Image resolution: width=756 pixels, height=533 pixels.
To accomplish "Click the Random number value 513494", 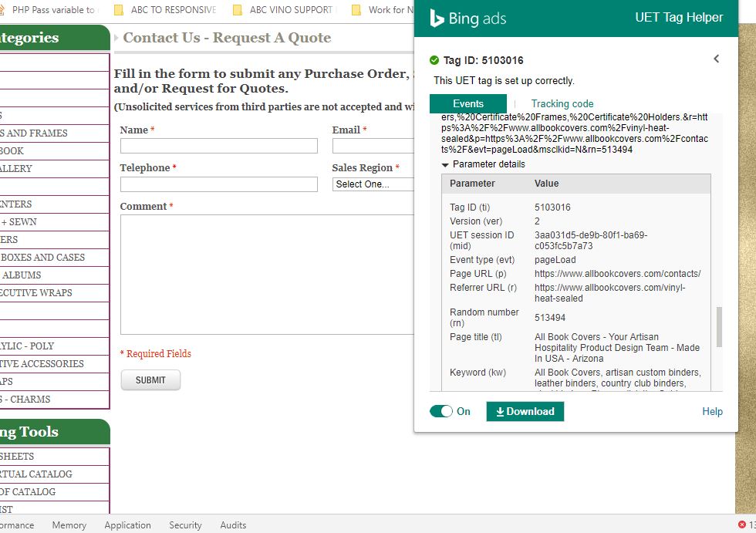I will [x=549, y=318].
